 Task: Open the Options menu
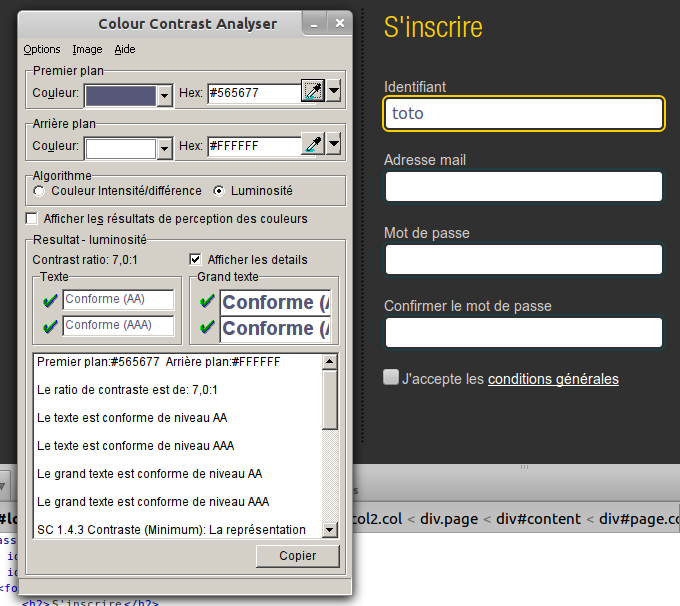tap(42, 49)
